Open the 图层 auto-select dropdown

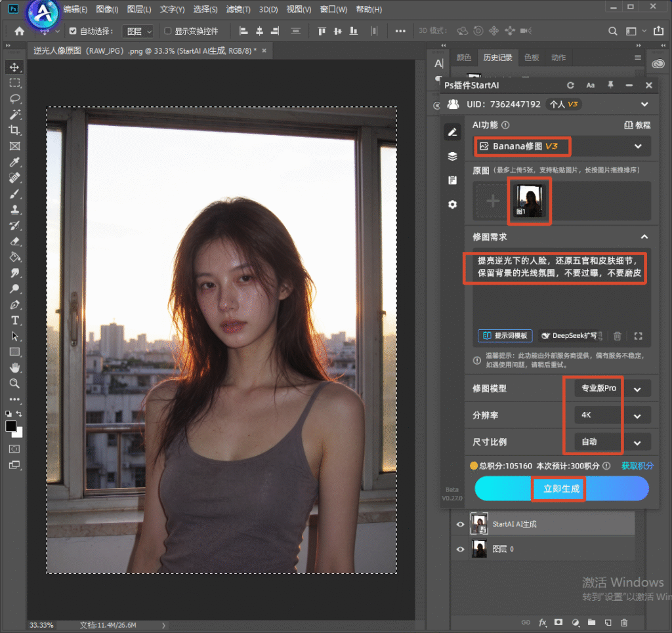(138, 31)
